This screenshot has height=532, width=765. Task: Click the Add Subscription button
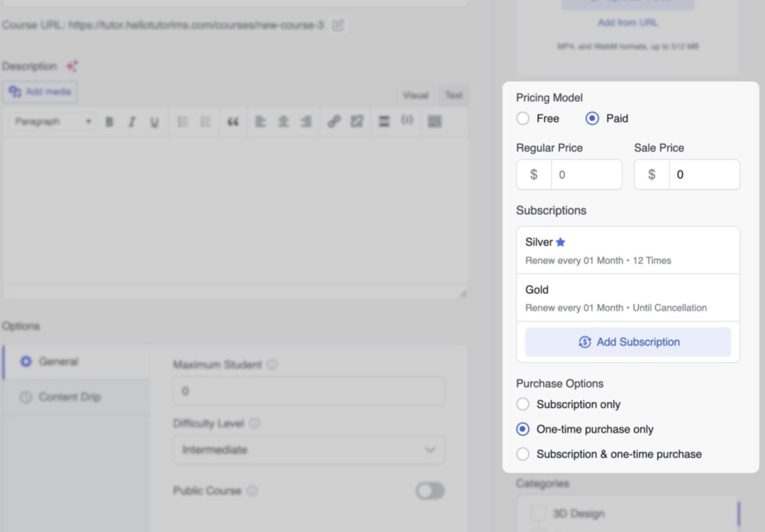point(628,341)
